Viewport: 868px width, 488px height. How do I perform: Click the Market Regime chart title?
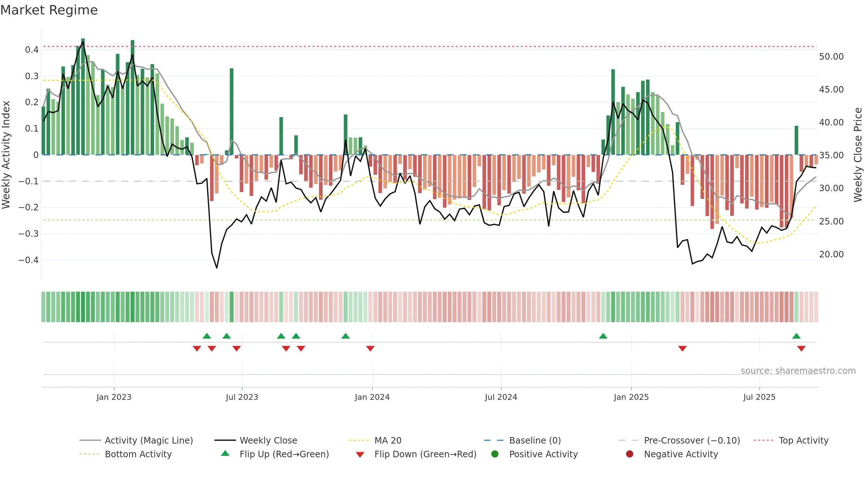[49, 10]
